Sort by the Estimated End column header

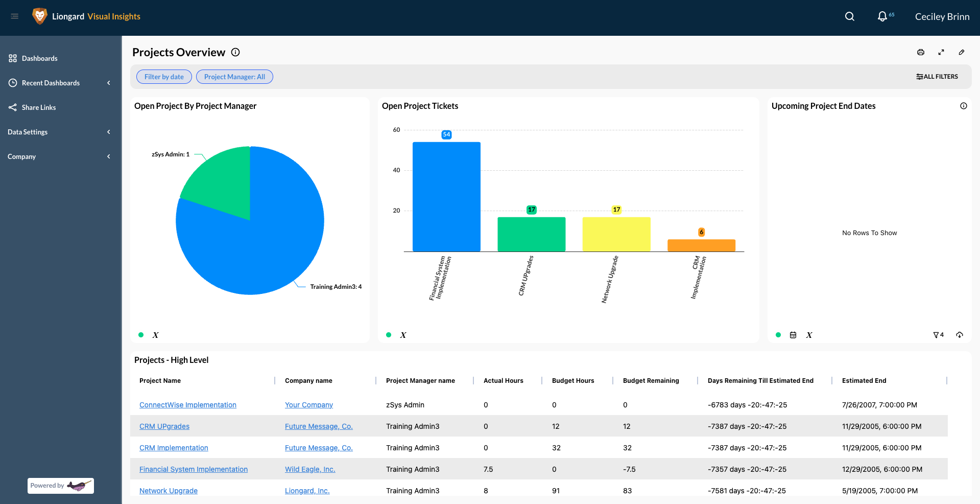click(x=864, y=381)
